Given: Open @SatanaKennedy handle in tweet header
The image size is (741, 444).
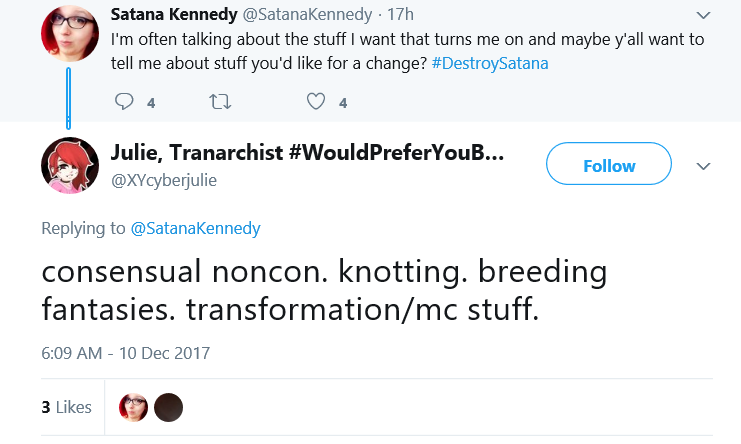Looking at the screenshot, I should [x=307, y=15].
